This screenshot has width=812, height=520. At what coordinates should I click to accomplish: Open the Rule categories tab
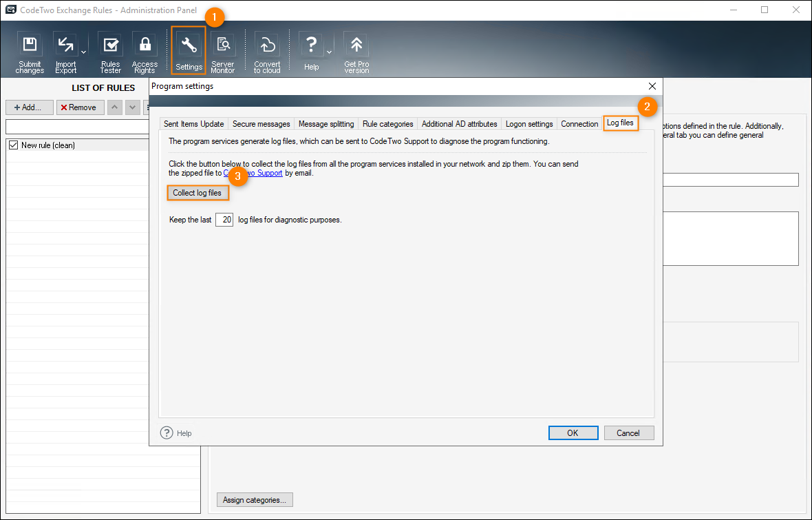[x=388, y=124]
